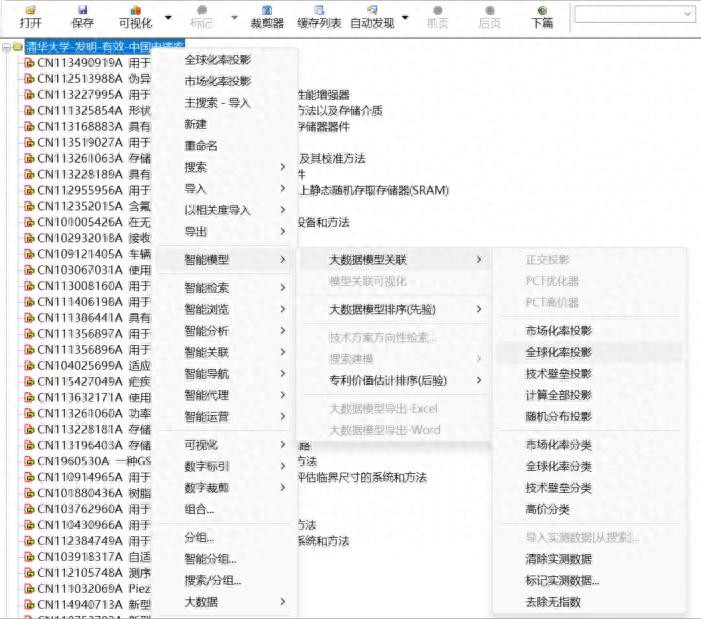Choose 高价分类 from the submenu
The image size is (701, 619).
545,509
